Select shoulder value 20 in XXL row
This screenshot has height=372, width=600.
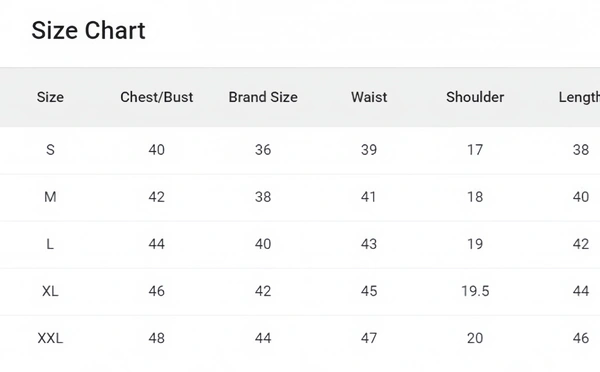tap(475, 338)
